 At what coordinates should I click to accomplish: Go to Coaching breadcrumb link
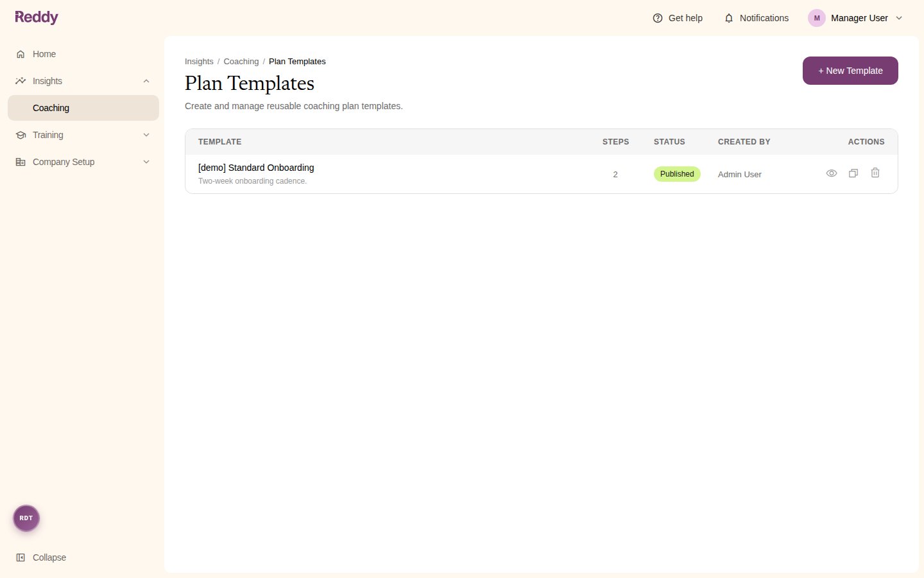click(241, 62)
